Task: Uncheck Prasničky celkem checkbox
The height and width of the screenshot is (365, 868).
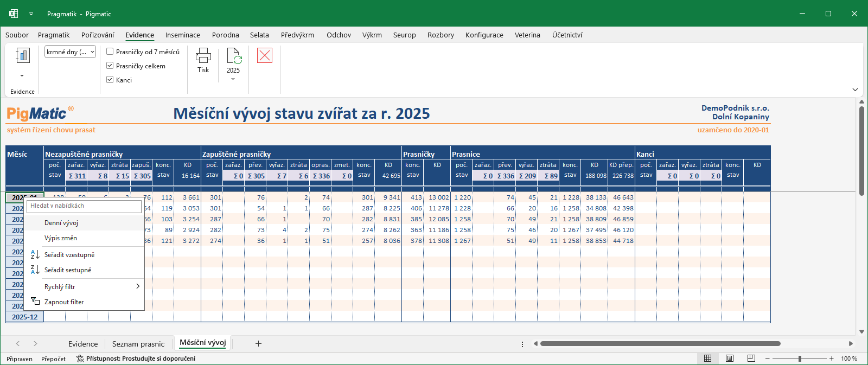Action: (x=110, y=66)
